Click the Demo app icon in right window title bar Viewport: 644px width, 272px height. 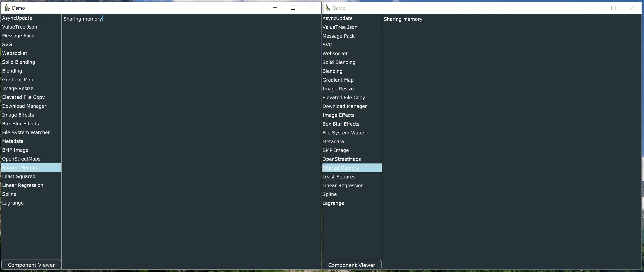click(x=328, y=8)
